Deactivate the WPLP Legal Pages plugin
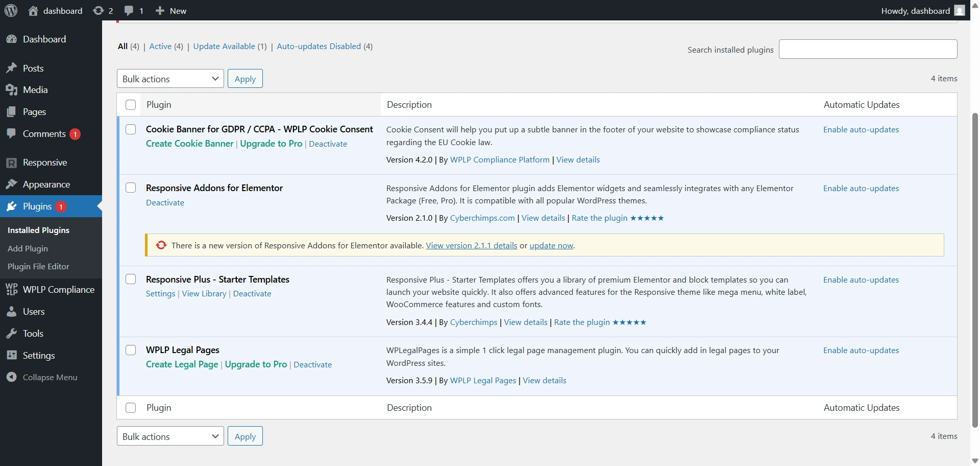The image size is (980, 466). 313,365
